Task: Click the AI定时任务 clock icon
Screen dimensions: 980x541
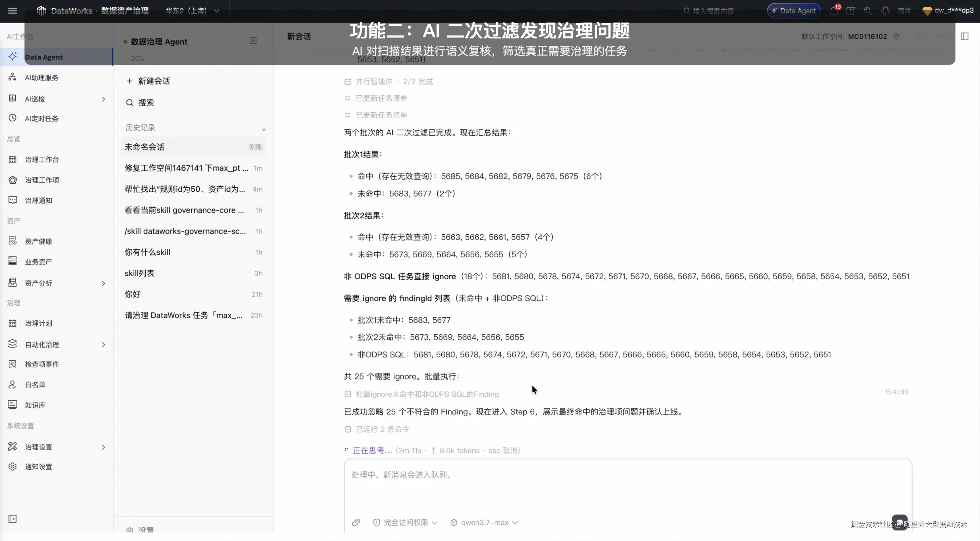Action: 13,118
